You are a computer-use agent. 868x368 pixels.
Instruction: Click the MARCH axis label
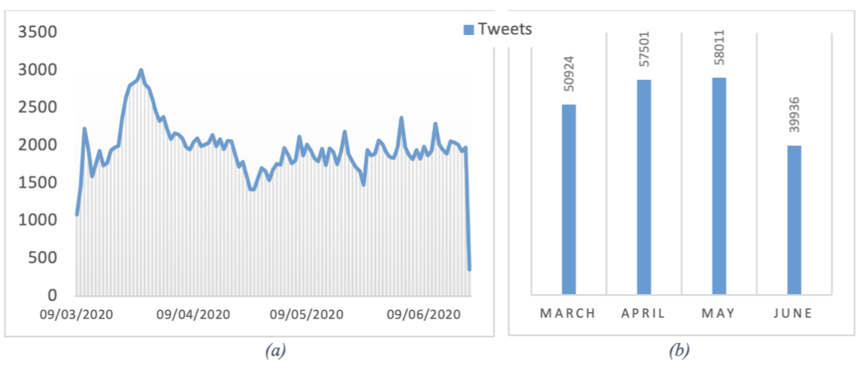pyautogui.click(x=568, y=313)
